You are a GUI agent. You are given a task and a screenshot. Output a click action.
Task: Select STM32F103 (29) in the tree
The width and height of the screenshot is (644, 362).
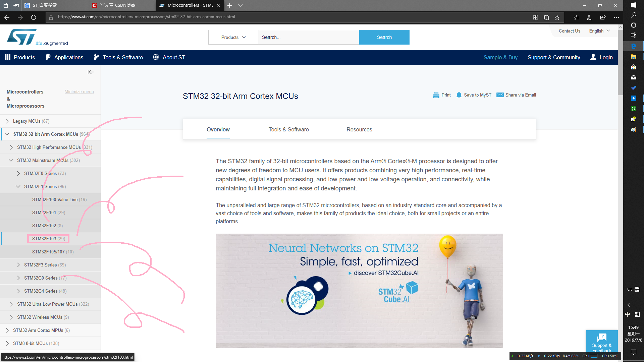coord(49,239)
